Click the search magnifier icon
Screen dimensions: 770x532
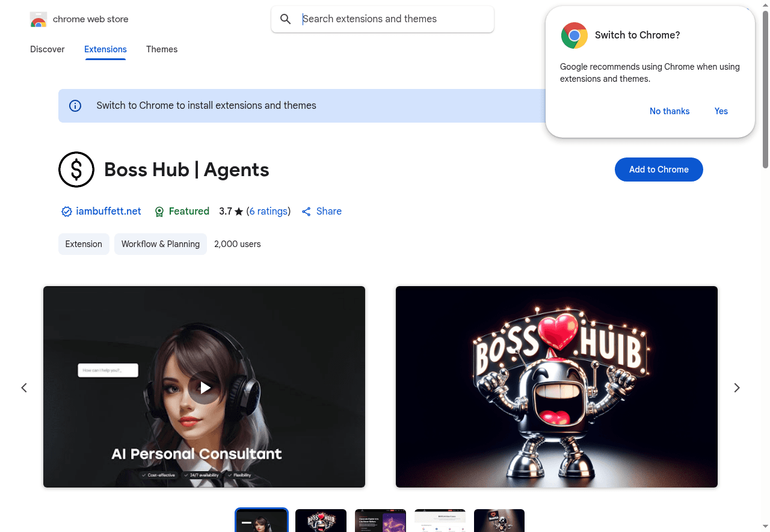285,19
